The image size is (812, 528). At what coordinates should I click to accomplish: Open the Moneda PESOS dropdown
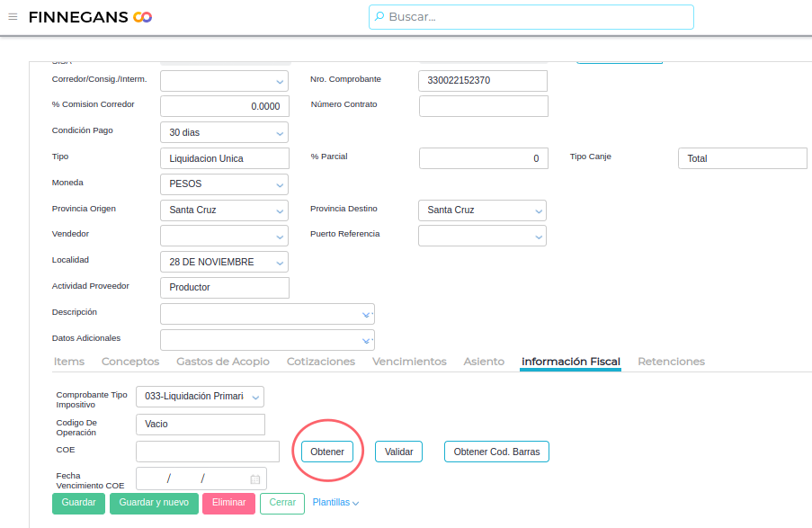(280, 185)
